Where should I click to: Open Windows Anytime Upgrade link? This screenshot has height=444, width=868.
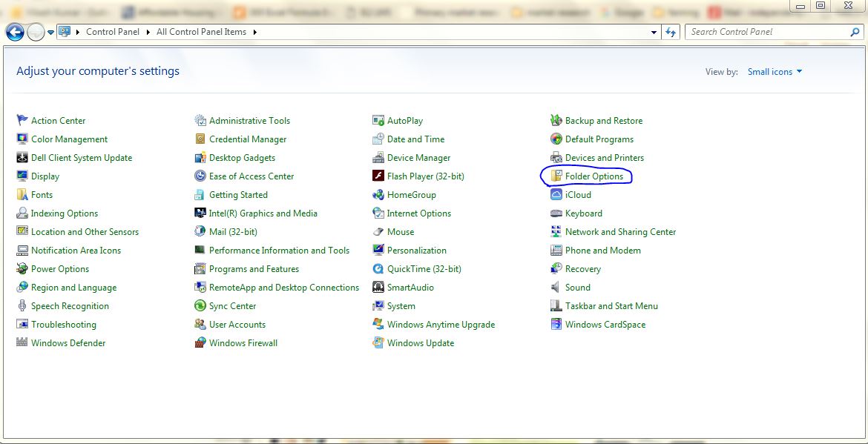pos(441,324)
